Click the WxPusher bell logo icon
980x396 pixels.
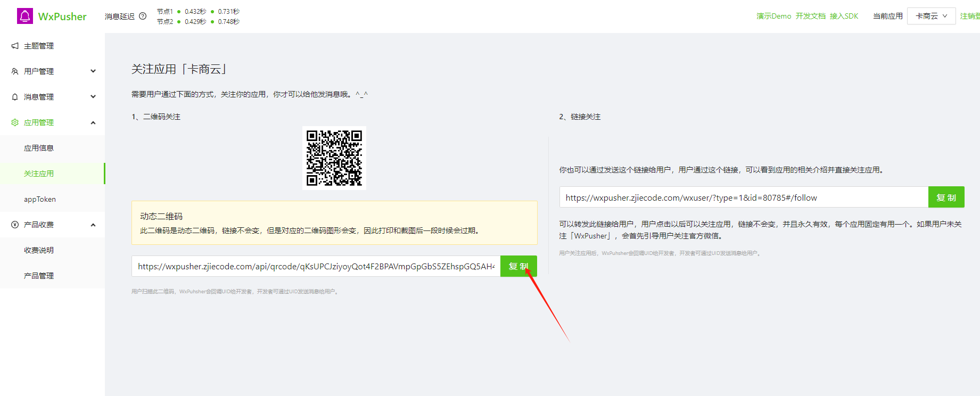(x=25, y=16)
